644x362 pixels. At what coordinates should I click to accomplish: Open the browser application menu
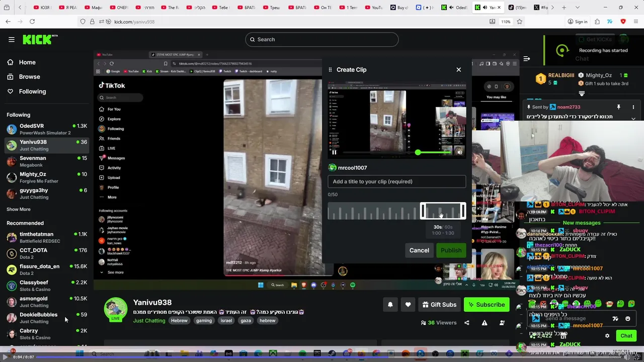tap(636, 22)
